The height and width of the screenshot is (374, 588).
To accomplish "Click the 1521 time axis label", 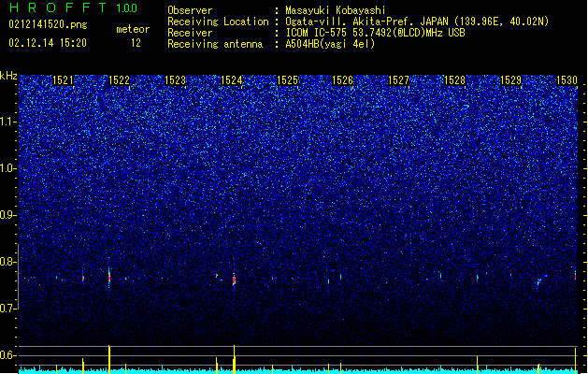I will 63,80.
